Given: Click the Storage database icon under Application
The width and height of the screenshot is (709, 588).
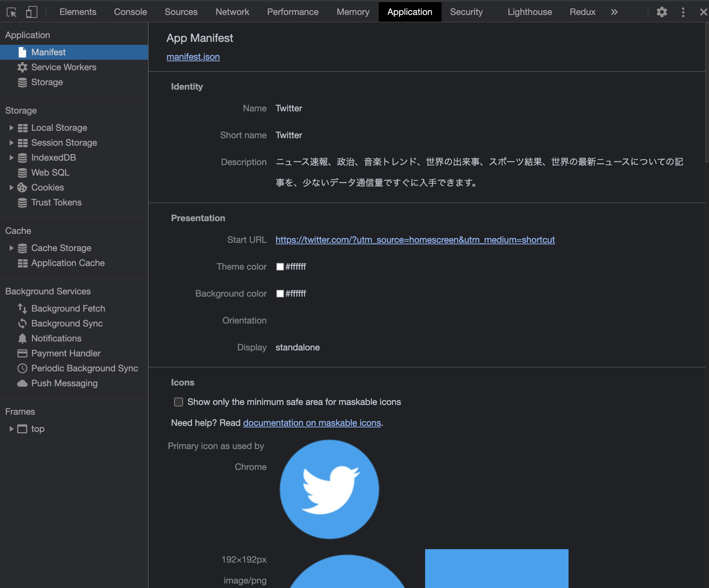Looking at the screenshot, I should (x=22, y=82).
